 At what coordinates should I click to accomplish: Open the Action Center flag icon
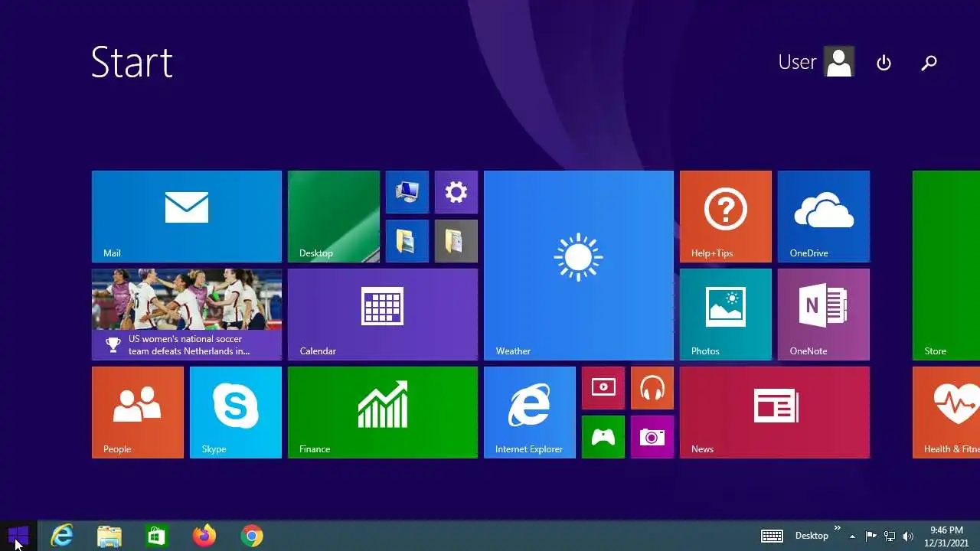871,536
